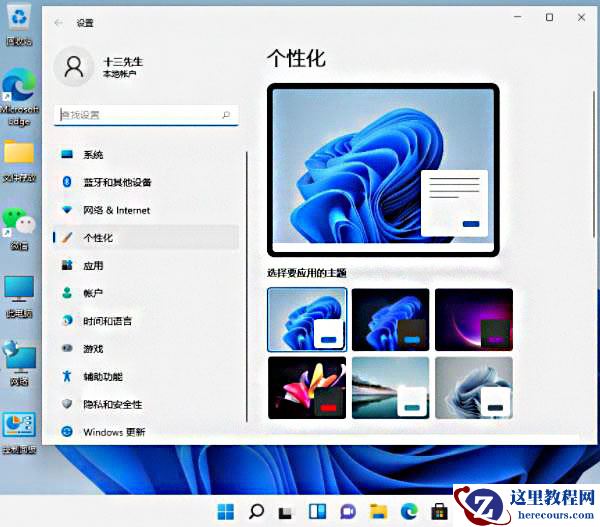This screenshot has width=600, height=527.
Task: Maximize the Settings window
Action: (x=549, y=17)
